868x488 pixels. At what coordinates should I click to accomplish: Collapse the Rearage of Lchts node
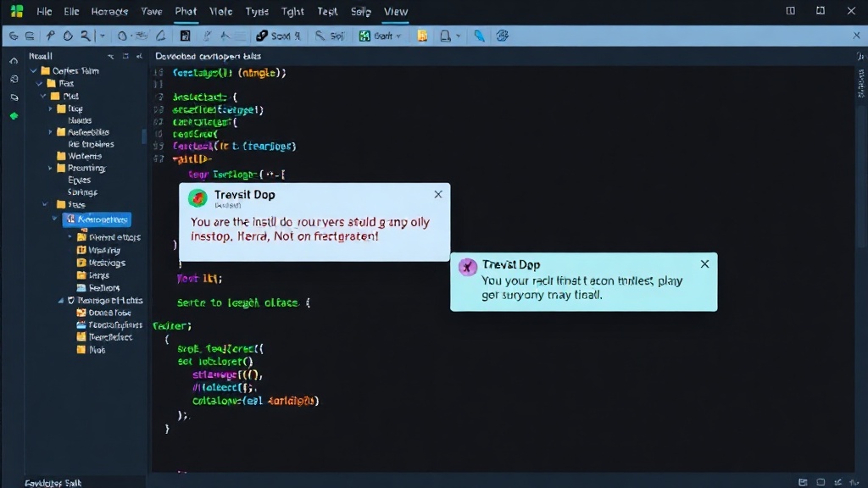[x=61, y=301]
